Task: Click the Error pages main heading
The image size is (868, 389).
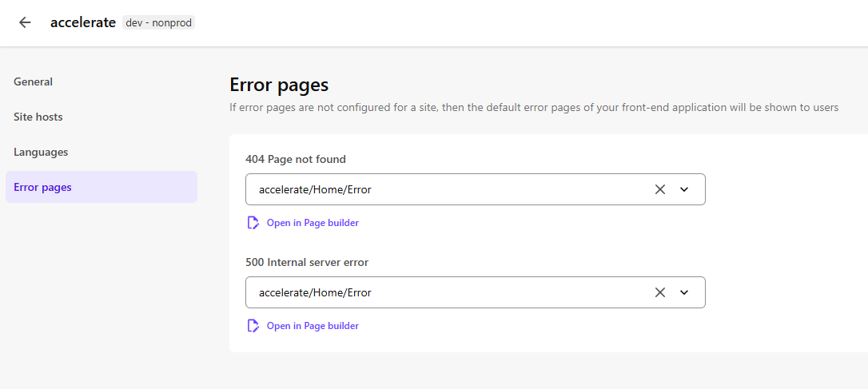Action: pyautogui.click(x=279, y=85)
